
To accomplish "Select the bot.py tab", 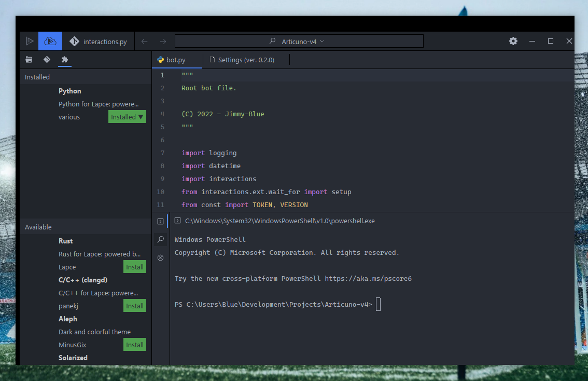I will tap(177, 60).
